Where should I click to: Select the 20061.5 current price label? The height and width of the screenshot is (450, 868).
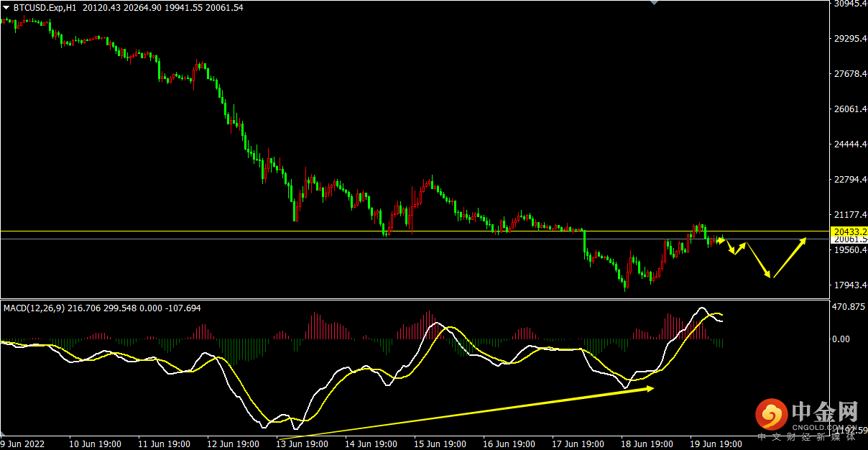click(x=849, y=239)
